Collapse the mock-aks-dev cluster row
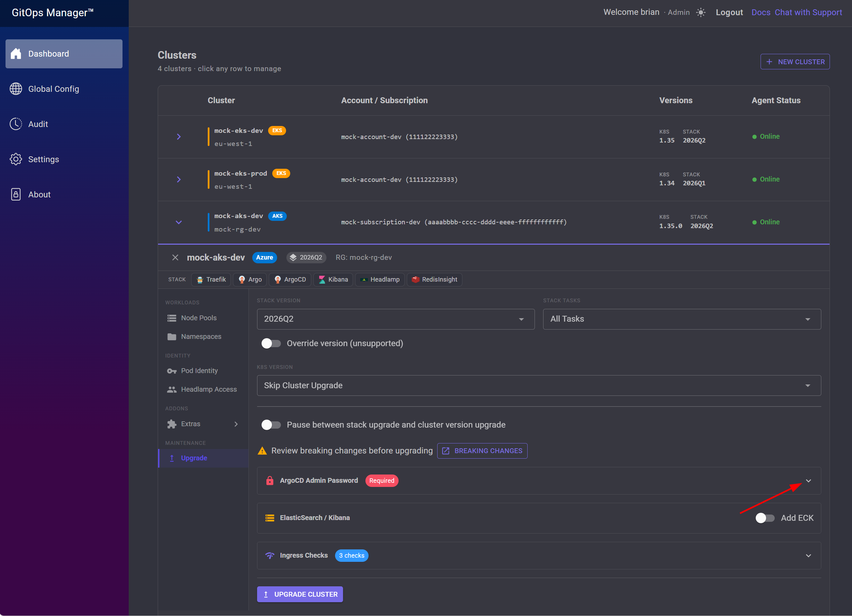 click(x=179, y=222)
